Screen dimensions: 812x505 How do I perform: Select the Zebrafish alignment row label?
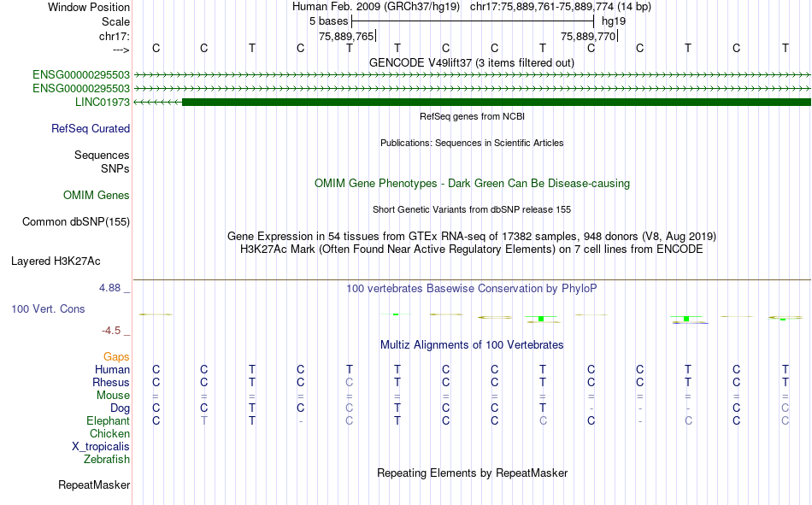(x=107, y=460)
